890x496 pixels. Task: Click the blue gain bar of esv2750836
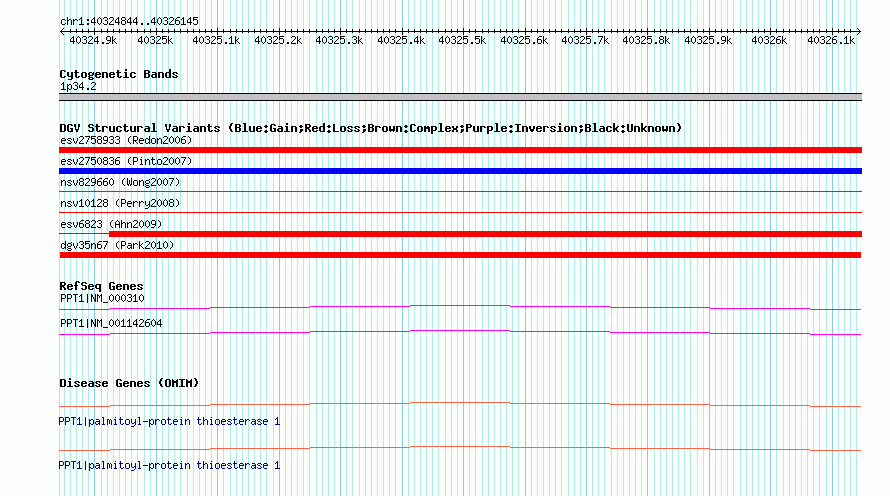point(460,171)
